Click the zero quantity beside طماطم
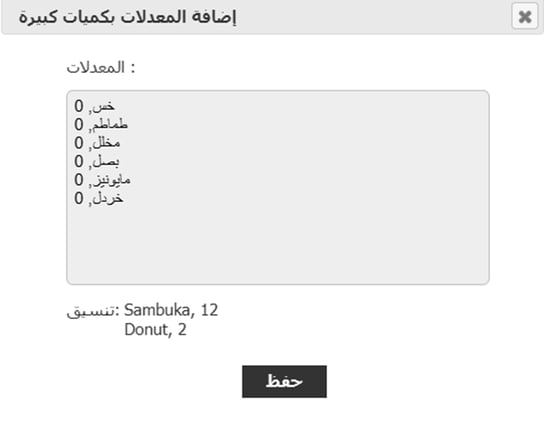This screenshot has width=544, height=425. click(79, 124)
